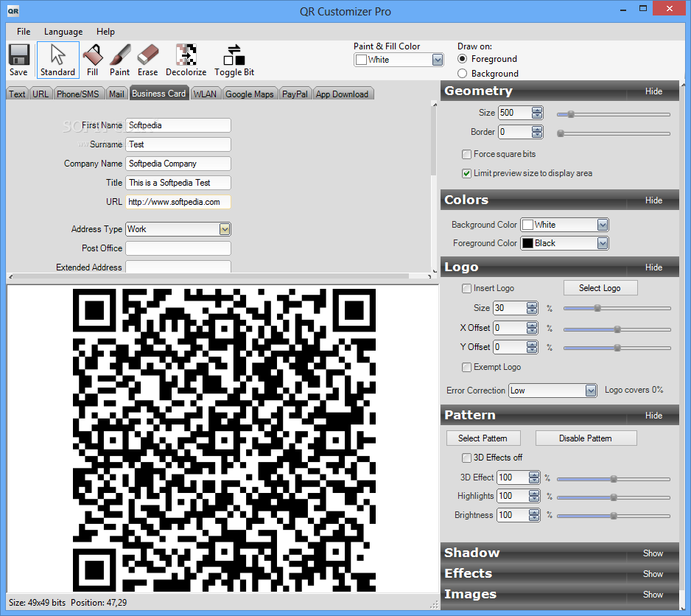Open Foreground Color dropdown
Screen dimensions: 691x616
click(603, 243)
